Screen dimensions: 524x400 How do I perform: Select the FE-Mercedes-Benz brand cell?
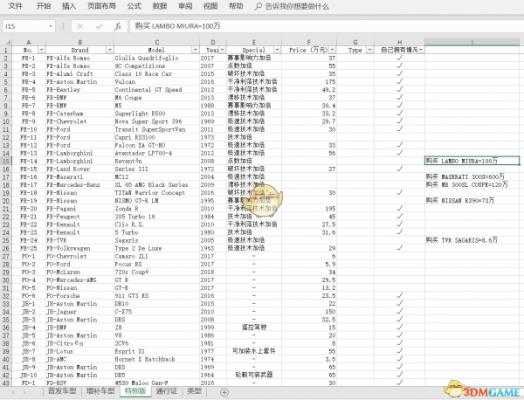pos(80,185)
